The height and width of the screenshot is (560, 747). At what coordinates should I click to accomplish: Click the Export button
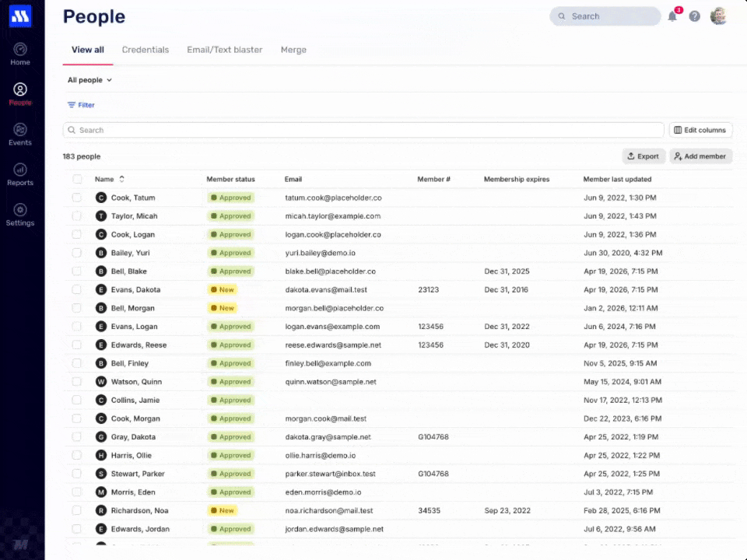pos(643,156)
